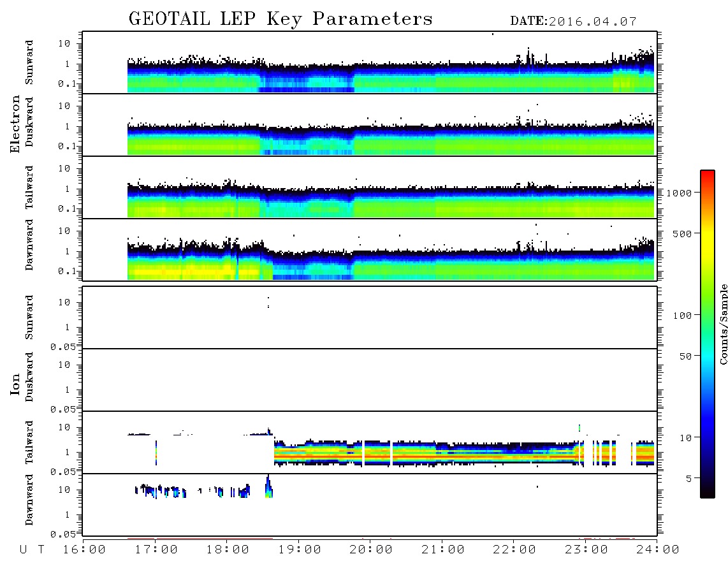Click the "19:00" time tick label

pyautogui.click(x=300, y=550)
